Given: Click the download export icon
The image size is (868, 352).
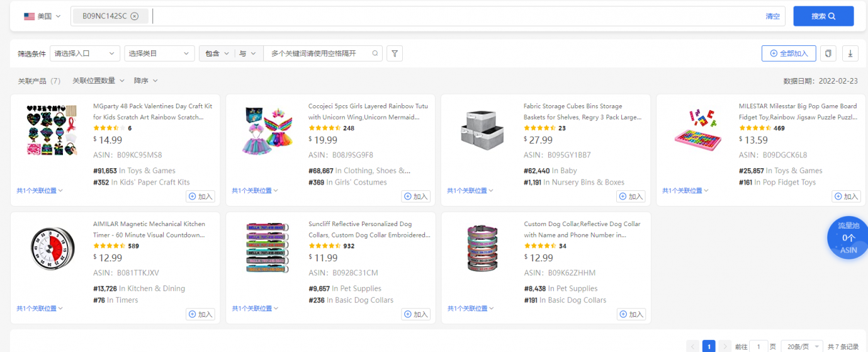Looking at the screenshot, I should (850, 54).
